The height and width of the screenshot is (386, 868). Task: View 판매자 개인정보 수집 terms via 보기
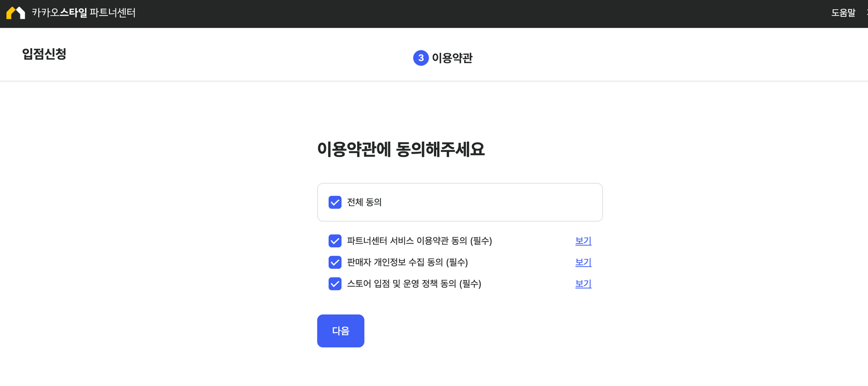coord(583,262)
